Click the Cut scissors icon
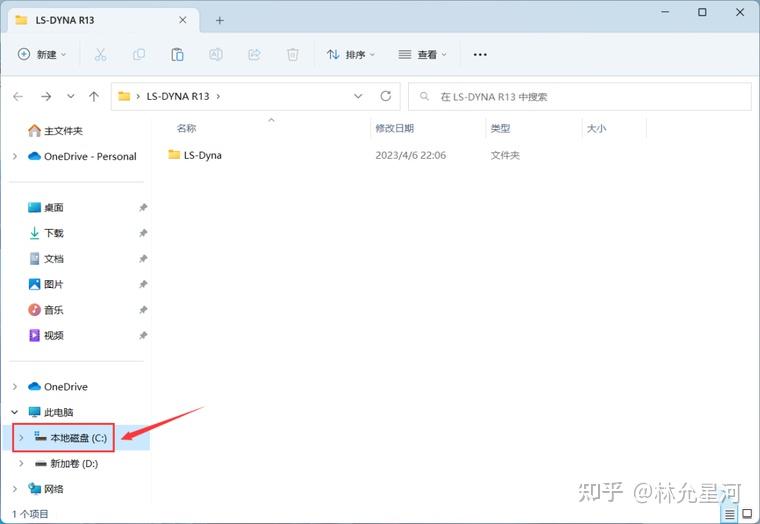 100,54
